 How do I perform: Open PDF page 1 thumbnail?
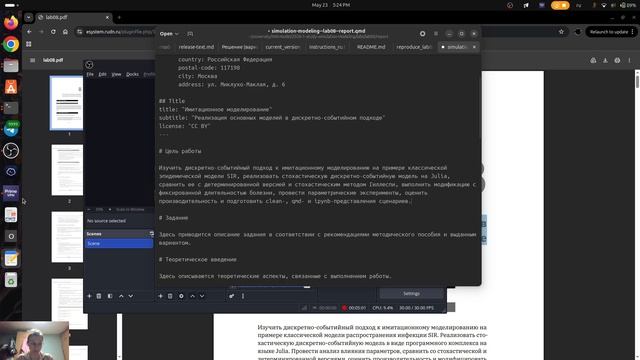67,103
